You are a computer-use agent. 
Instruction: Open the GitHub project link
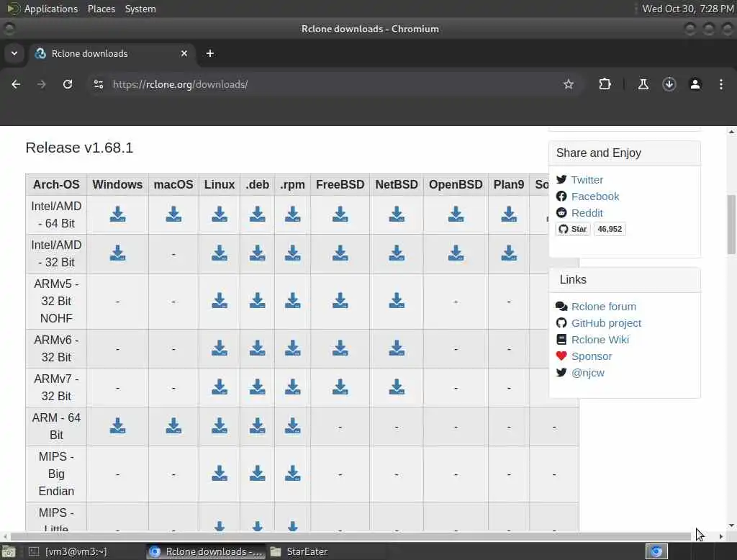606,323
